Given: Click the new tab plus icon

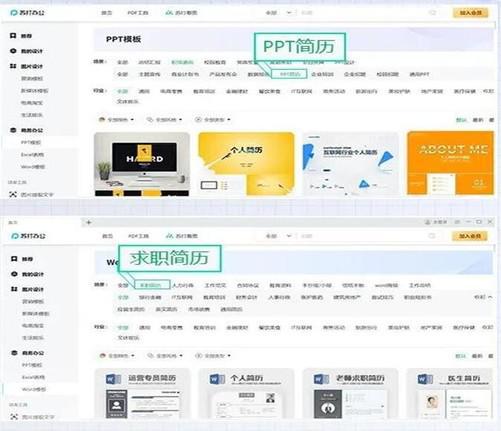Looking at the screenshot, I should [89, 222].
